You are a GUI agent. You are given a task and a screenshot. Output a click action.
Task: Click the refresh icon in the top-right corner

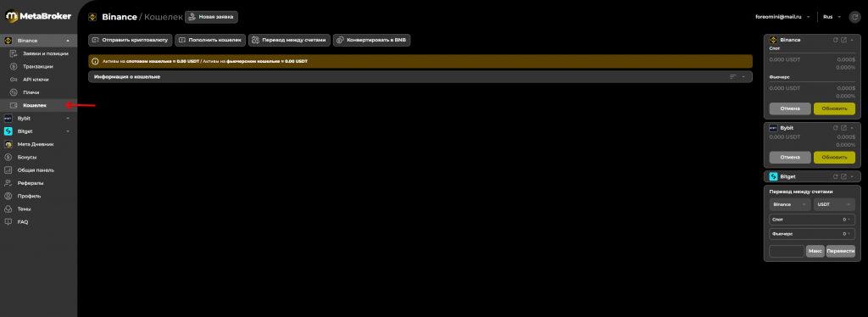point(854,17)
